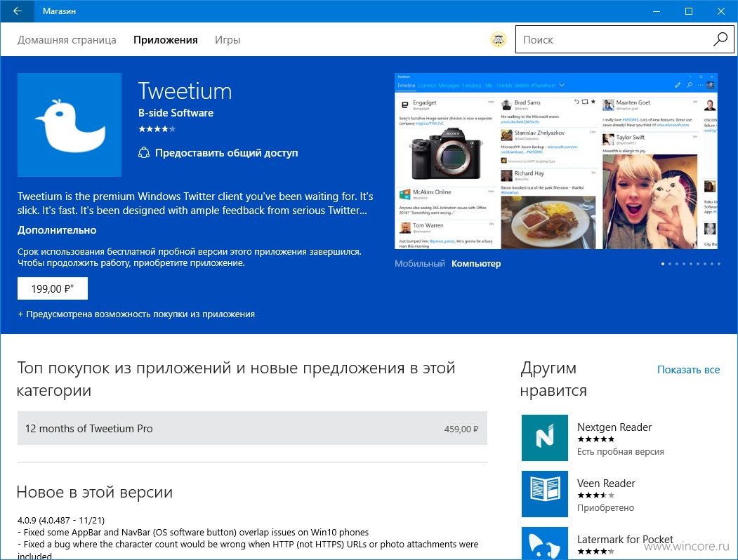
Task: Click the 4.0.9 version line
Action: click(x=60, y=520)
